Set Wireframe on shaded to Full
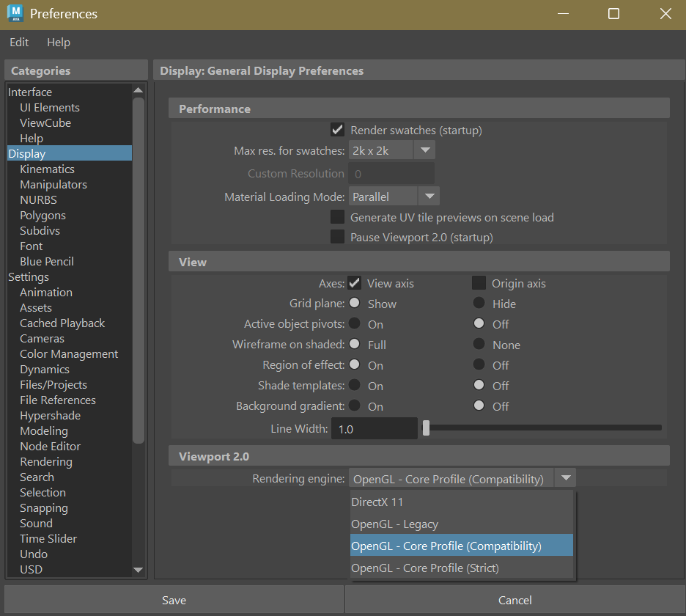 [x=355, y=344]
